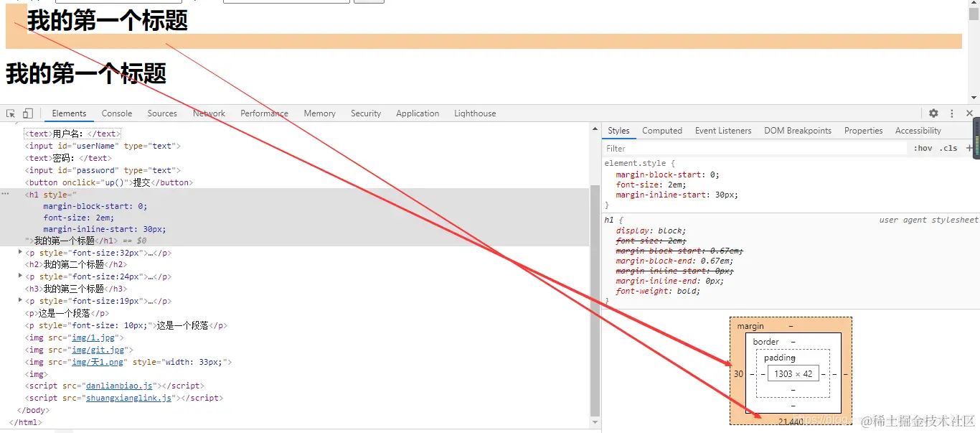Click the box model padding label

(x=780, y=358)
